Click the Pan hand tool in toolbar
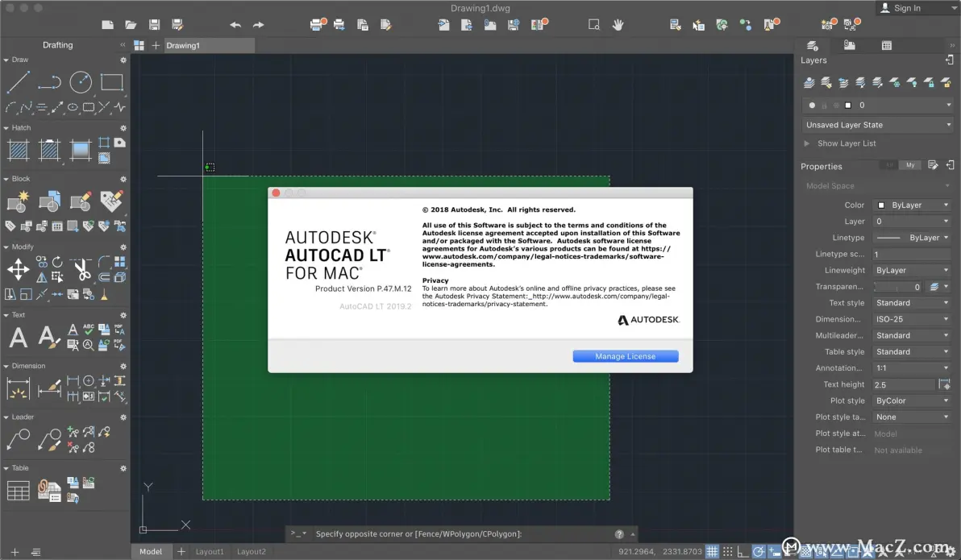The image size is (961, 560). point(618,25)
